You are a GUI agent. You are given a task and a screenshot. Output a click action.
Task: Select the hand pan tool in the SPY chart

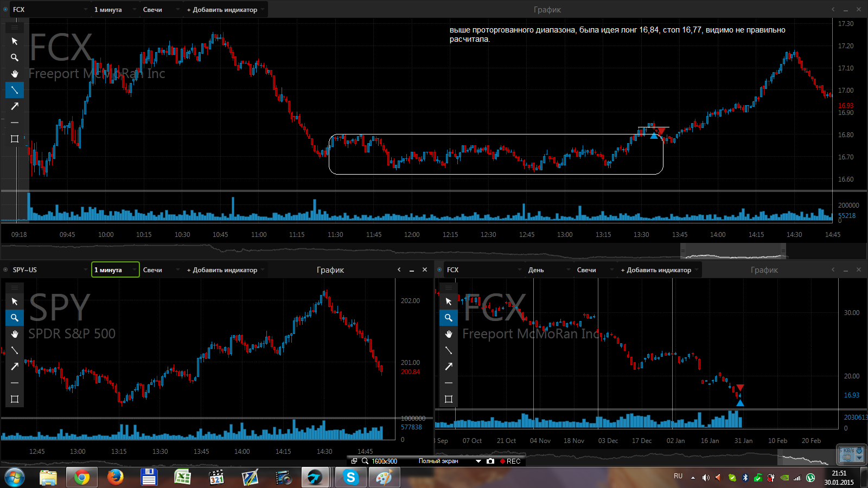pyautogui.click(x=15, y=334)
